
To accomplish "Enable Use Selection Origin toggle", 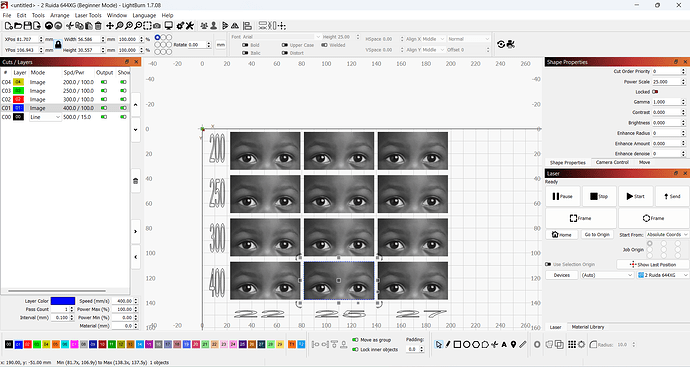I will (x=548, y=264).
